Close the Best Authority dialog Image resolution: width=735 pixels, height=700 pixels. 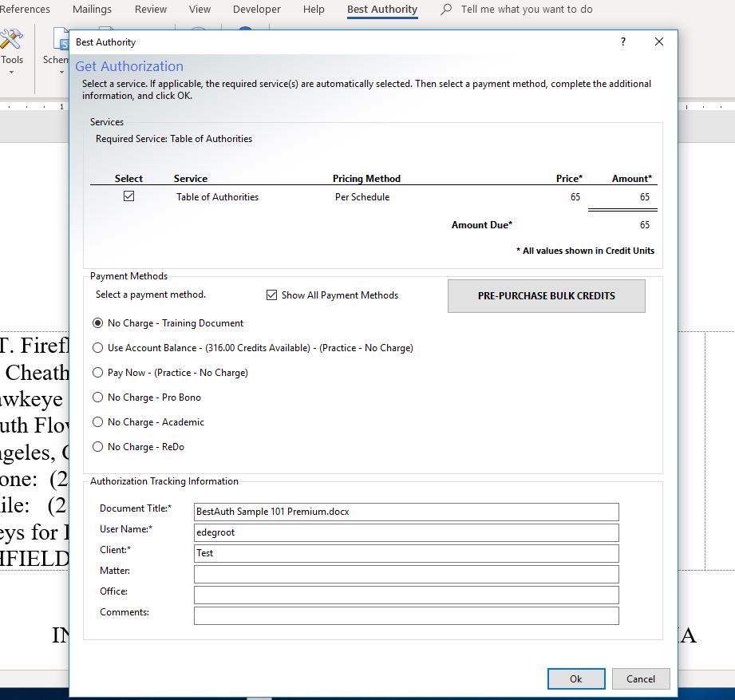pyautogui.click(x=659, y=42)
